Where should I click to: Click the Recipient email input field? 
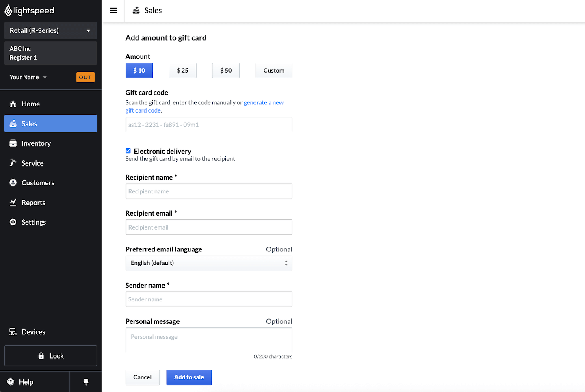(208, 227)
